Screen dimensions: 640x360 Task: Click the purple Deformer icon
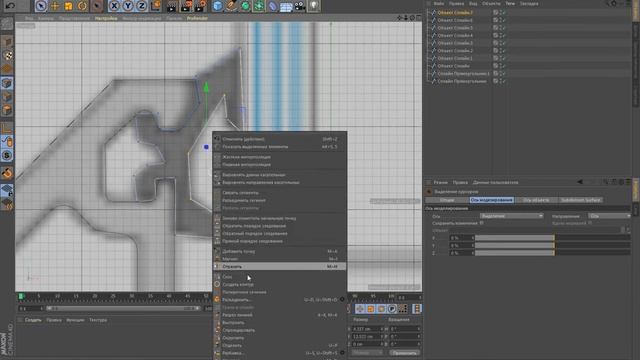(x=272, y=6)
